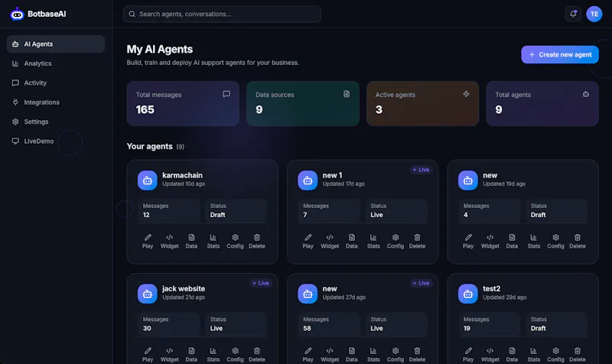Click the karmachain robot avatar icon

(148, 180)
